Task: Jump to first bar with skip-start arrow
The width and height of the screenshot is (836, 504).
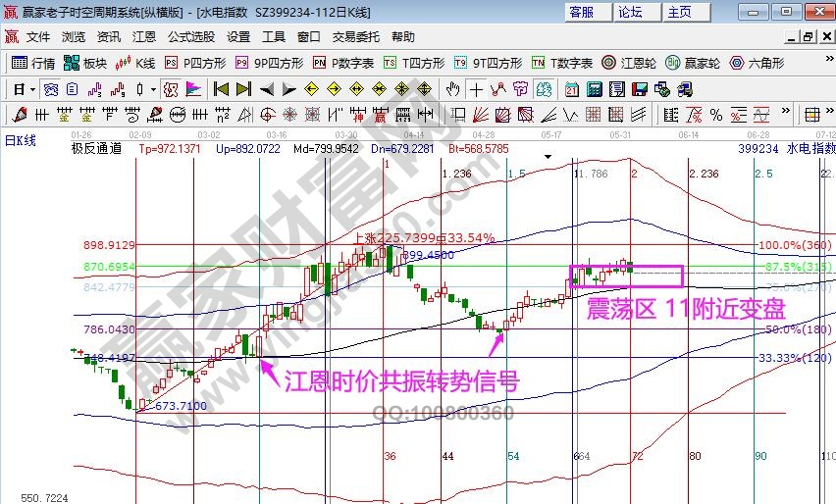Action: [x=221, y=89]
